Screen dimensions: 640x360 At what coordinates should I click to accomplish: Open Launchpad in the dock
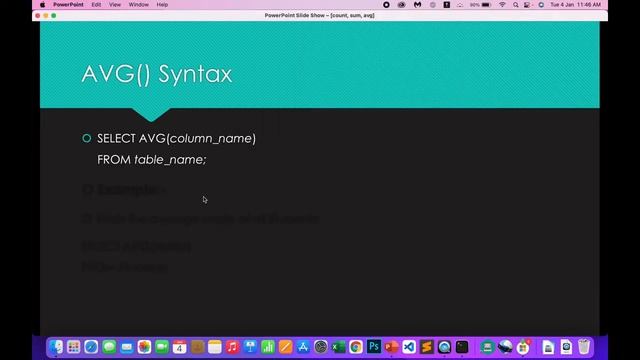click(x=73, y=347)
